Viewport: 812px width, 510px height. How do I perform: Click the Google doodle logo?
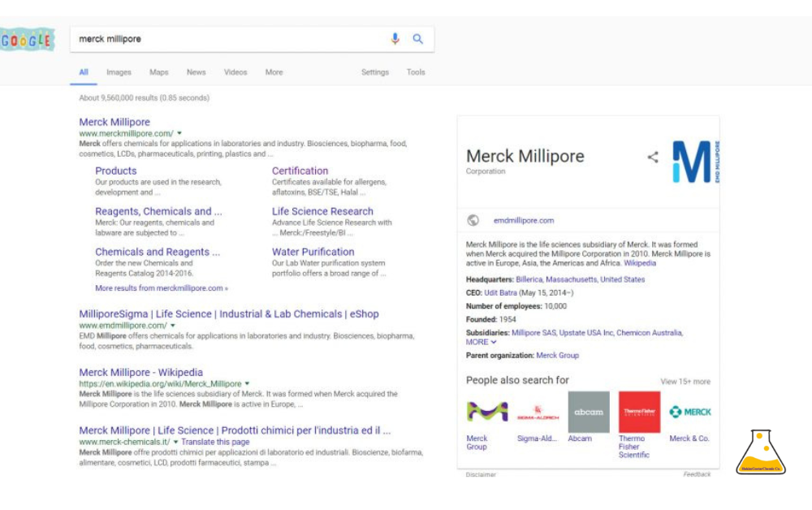[x=28, y=40]
